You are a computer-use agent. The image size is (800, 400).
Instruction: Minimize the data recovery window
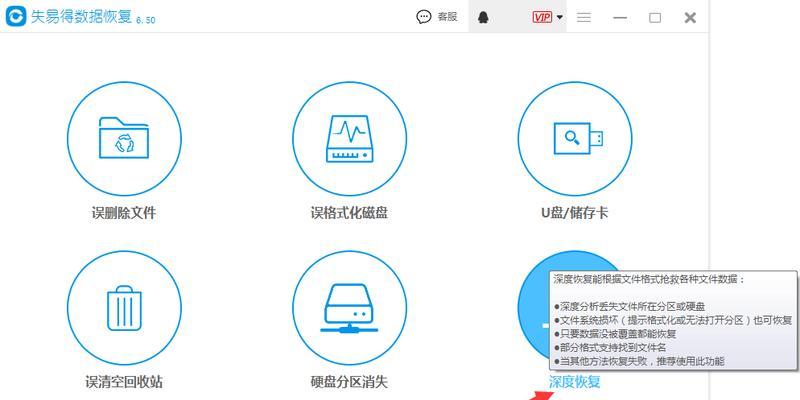point(620,17)
